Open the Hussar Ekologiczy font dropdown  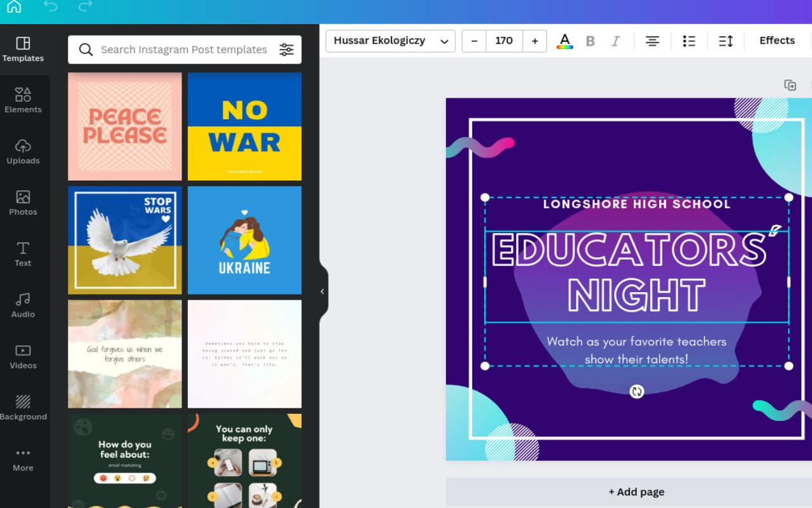click(390, 41)
